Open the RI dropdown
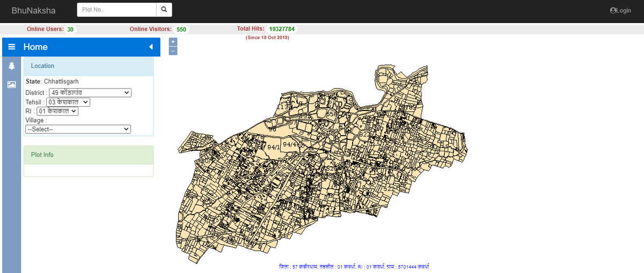Viewport: 644px width, 273px height. click(57, 111)
